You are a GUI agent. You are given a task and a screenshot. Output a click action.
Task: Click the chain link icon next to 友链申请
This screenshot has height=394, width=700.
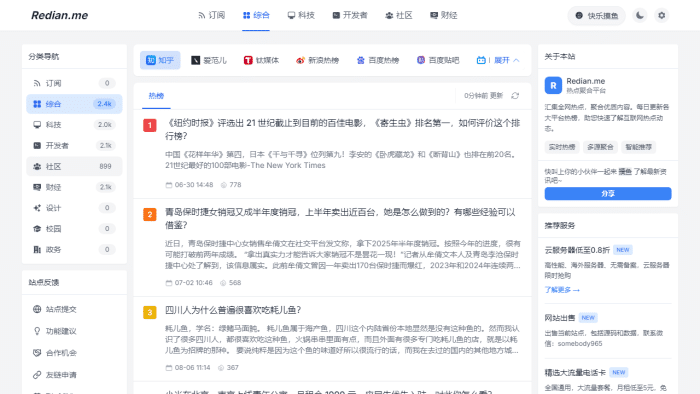[x=37, y=375]
